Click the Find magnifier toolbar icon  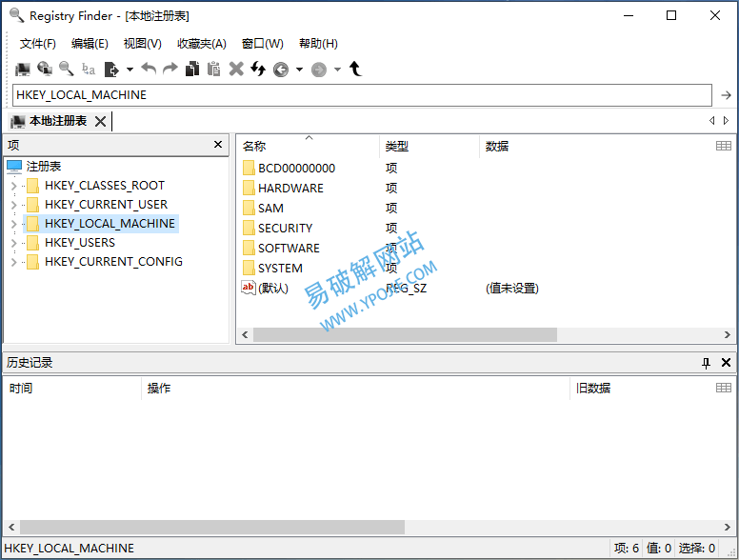click(x=66, y=69)
